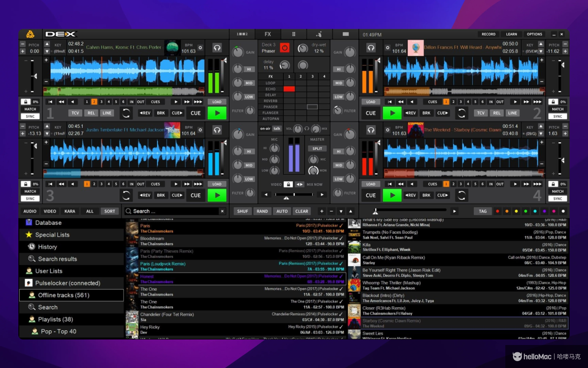Select Offline tracks (561) in sidebar

coord(72,295)
